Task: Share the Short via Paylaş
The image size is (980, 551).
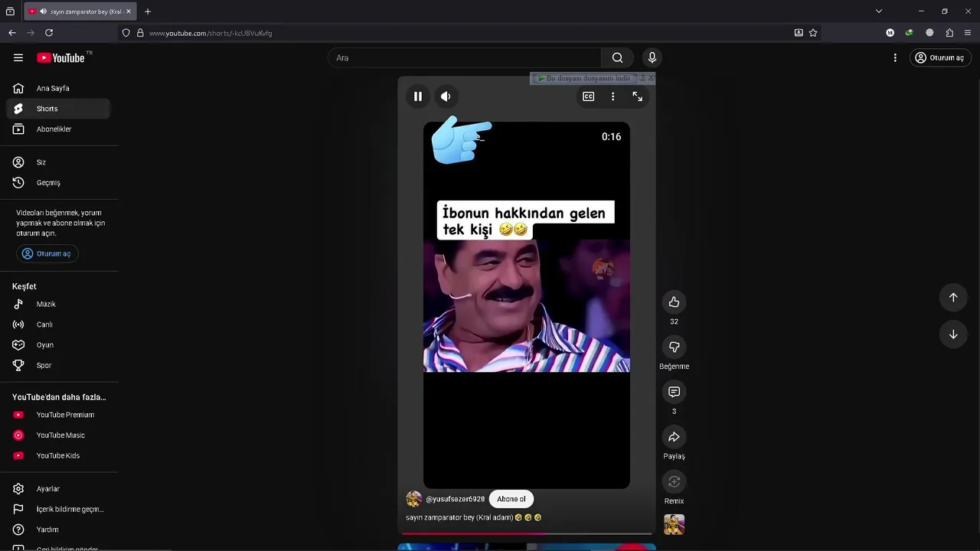Action: click(674, 437)
